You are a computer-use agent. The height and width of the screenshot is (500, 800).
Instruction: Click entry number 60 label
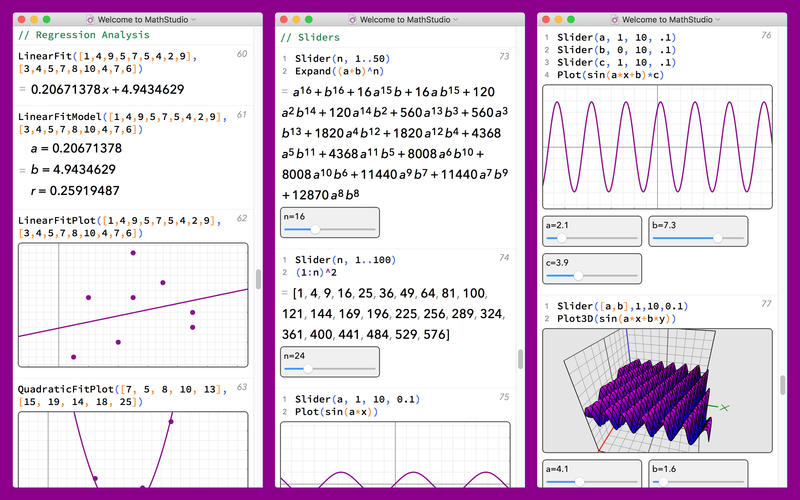(242, 54)
